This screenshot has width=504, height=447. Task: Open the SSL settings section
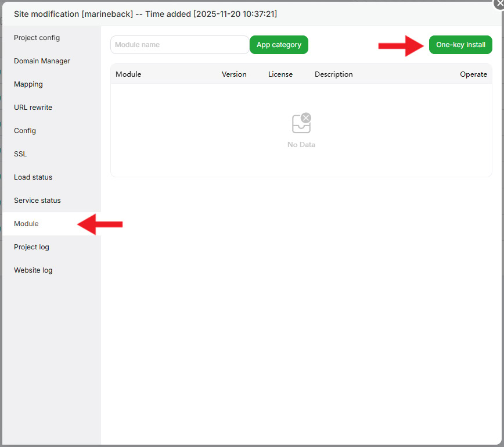click(20, 153)
